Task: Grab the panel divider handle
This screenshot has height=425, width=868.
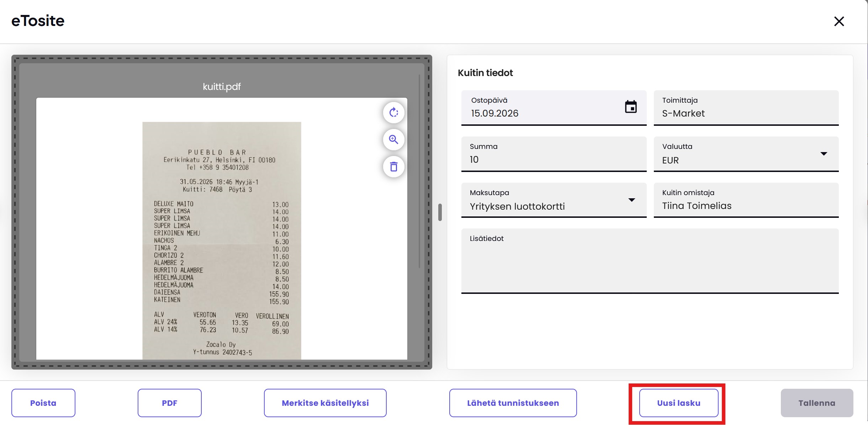Action: [x=440, y=212]
